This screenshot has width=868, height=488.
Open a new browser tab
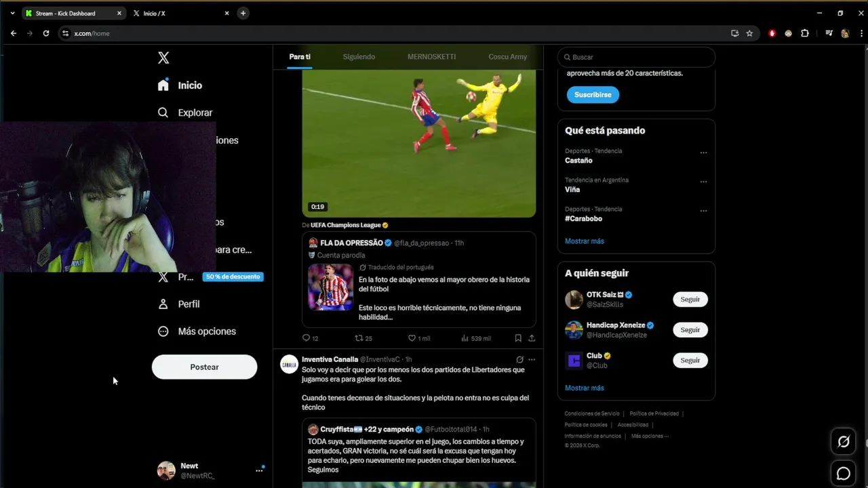click(x=243, y=14)
